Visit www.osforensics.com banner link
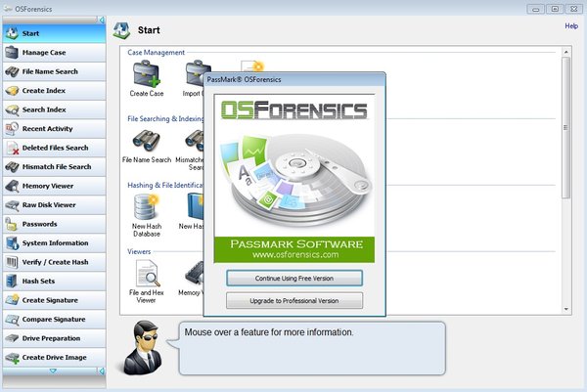587x392 pixels. click(295, 255)
